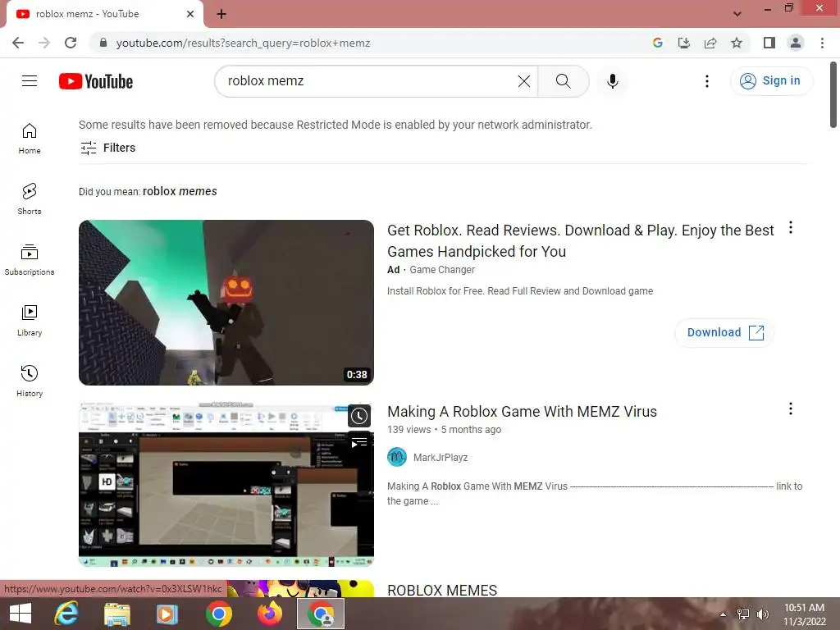Click the Google icon in the address bar
Screen dimensions: 840x630
pos(658,43)
